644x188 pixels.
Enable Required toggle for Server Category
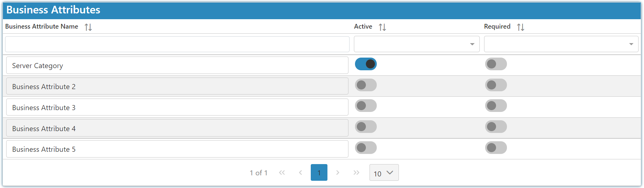496,64
